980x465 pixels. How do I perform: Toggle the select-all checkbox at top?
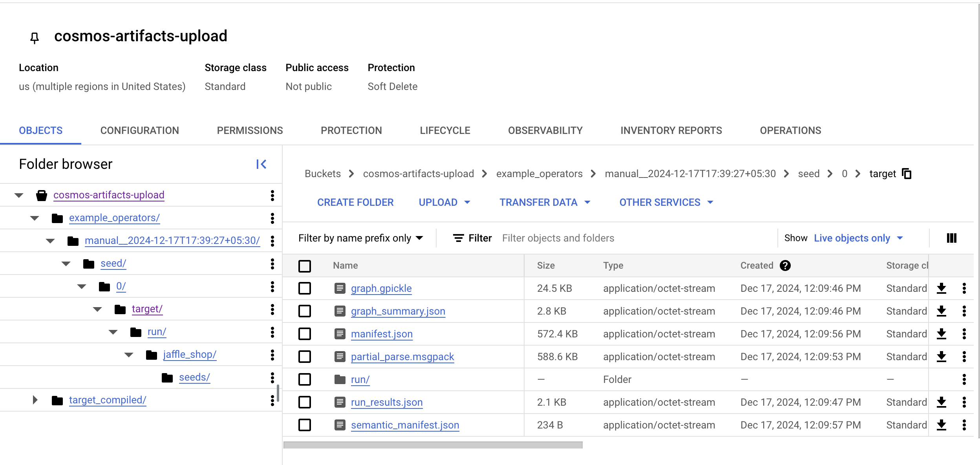[305, 264]
